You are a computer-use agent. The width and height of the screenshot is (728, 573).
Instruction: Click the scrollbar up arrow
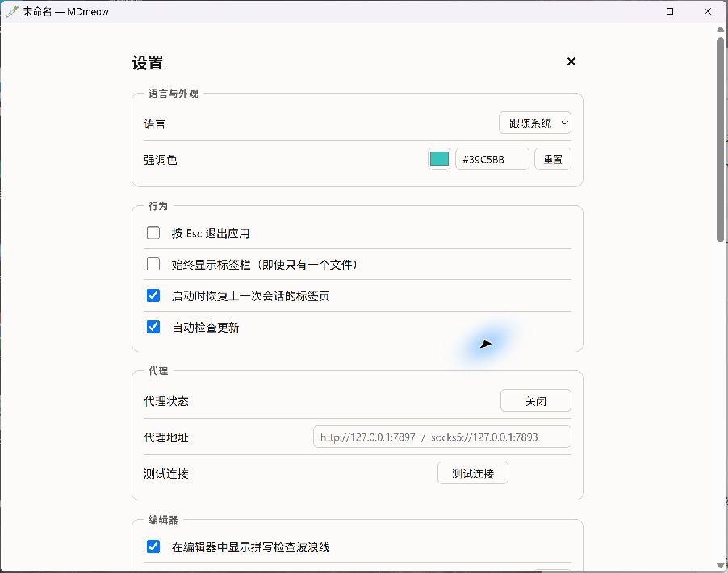[720, 30]
